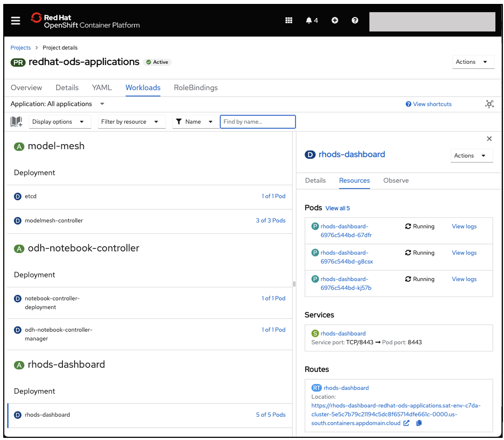The height and width of the screenshot is (440, 504).
Task: View logs for pod rhods-dashboard-6976c544bd-g8csx
Action: [x=464, y=253]
